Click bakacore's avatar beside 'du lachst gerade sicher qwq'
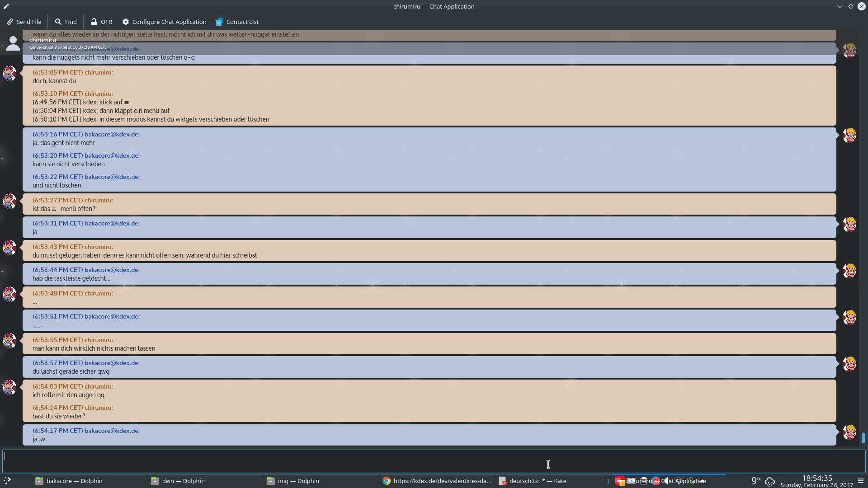 click(x=849, y=364)
